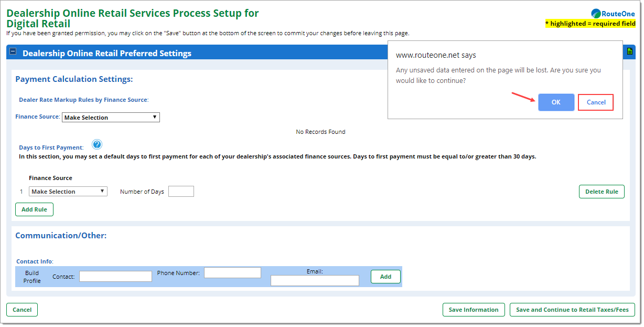Click the Save Information button
Viewport: 644px width, 327px height.
(474, 310)
